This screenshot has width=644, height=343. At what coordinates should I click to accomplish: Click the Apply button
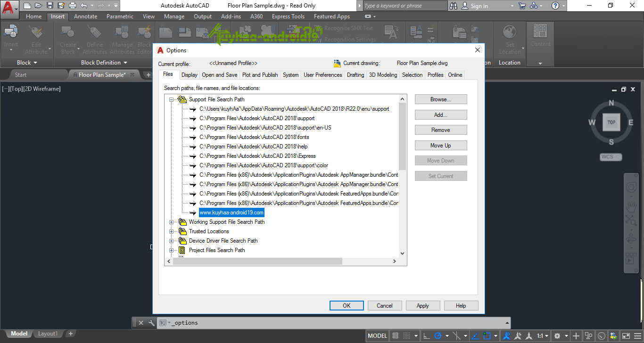coord(423,306)
